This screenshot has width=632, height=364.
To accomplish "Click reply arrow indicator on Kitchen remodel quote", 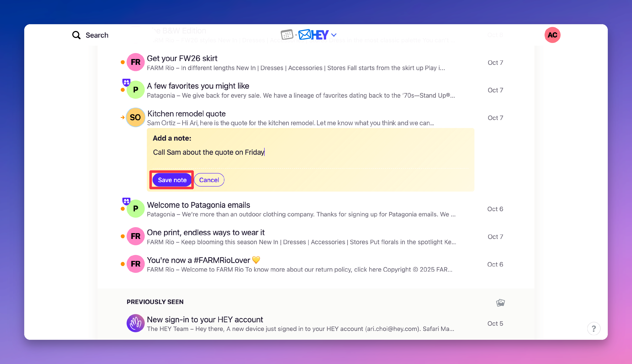I will (123, 117).
